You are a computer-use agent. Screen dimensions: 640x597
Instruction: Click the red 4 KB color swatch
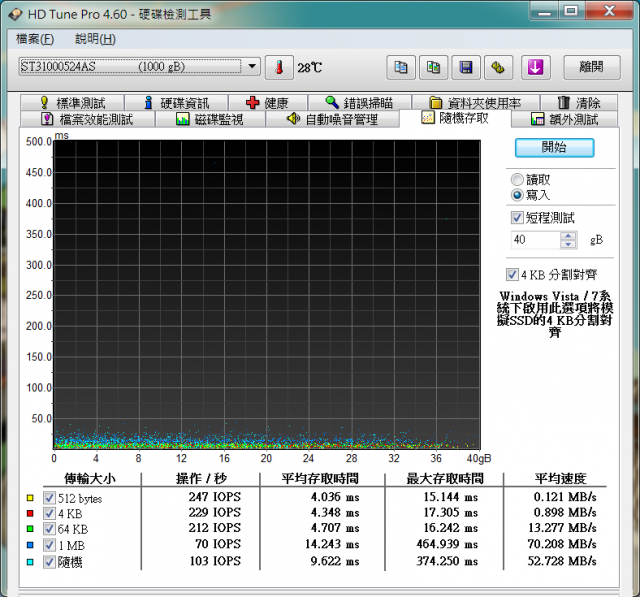30,513
